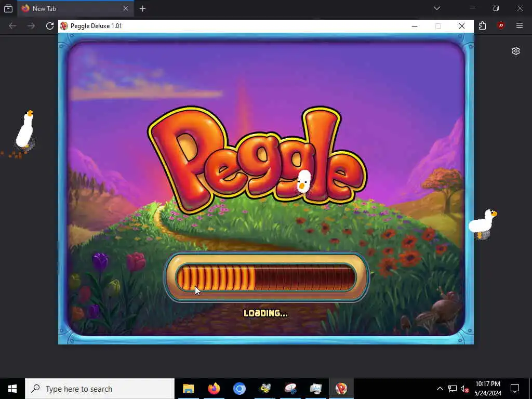
Task: Click the Peggle Deluxe title bar icon
Action: [64, 26]
